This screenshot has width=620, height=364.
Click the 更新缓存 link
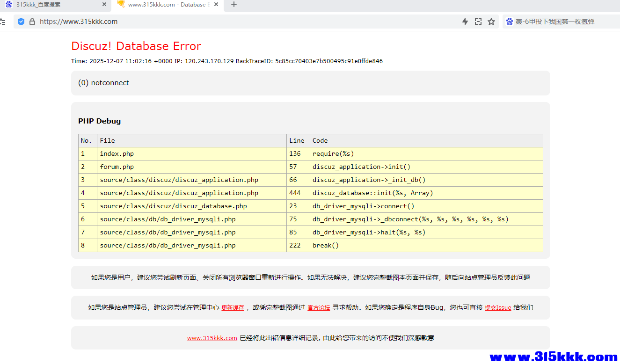(233, 307)
